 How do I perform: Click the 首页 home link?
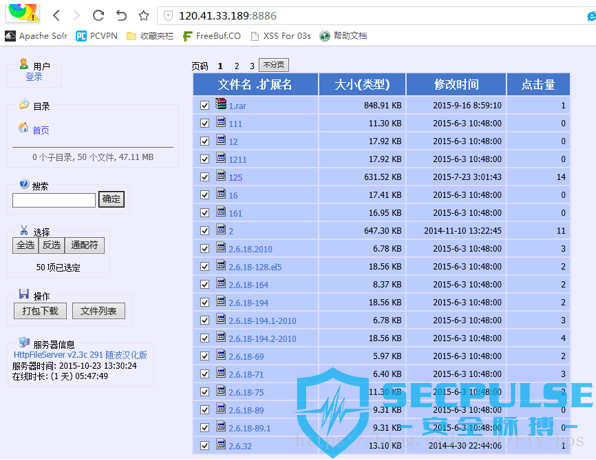(x=41, y=130)
